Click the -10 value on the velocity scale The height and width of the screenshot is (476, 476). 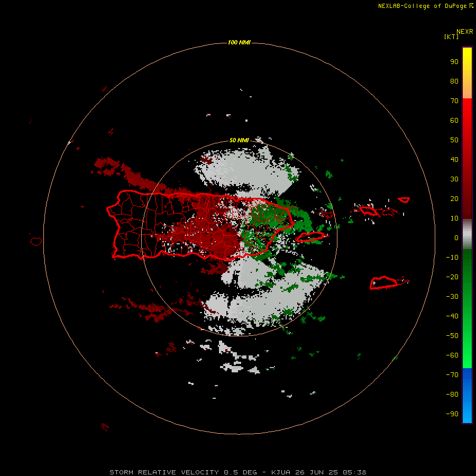pyautogui.click(x=452, y=258)
